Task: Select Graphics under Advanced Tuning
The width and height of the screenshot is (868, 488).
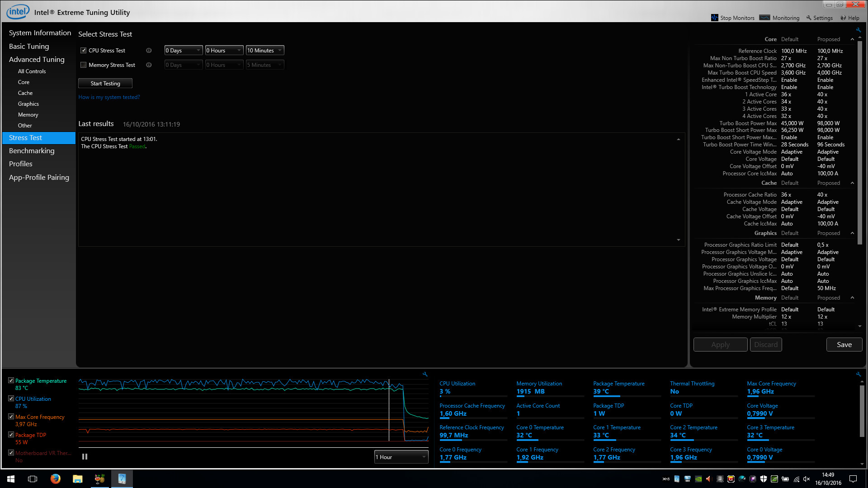Action: (x=28, y=104)
